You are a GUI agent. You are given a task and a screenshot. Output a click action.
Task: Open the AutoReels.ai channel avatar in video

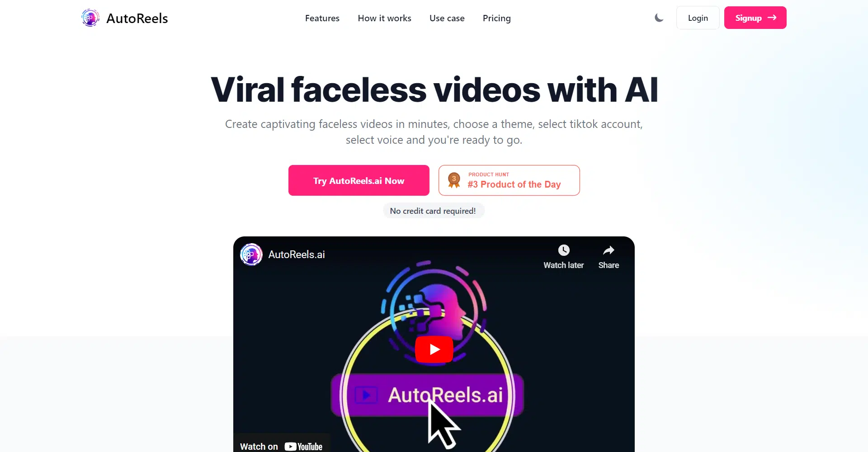point(251,254)
